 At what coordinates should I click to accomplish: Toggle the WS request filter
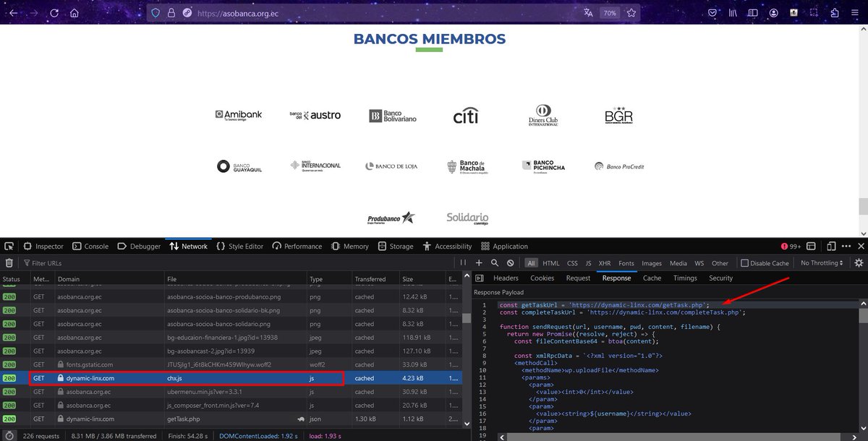pos(699,263)
